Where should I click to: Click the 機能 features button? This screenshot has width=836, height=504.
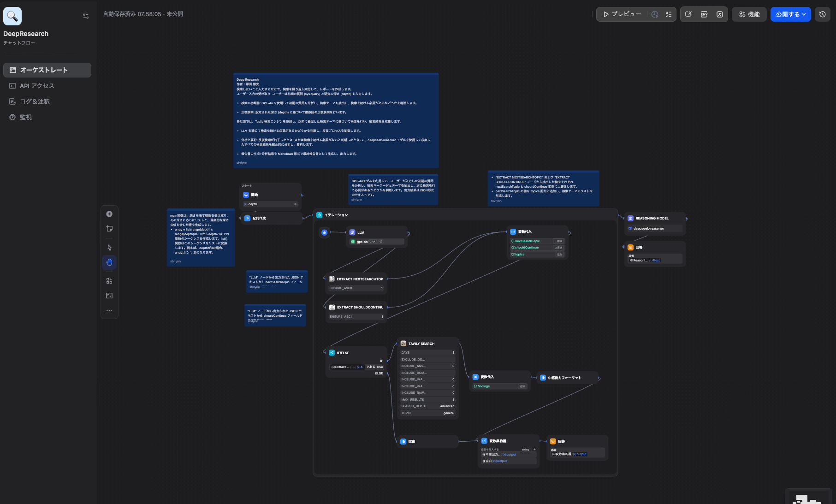tap(749, 14)
